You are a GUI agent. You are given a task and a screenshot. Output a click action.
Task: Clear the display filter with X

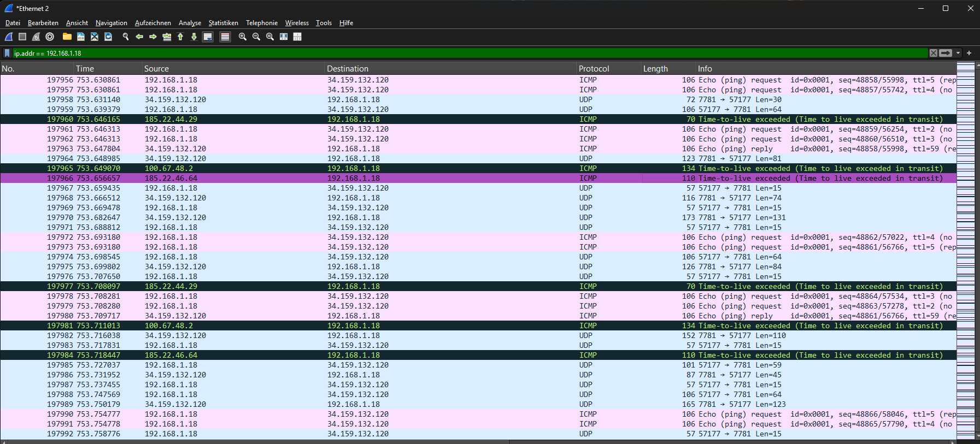pos(934,53)
